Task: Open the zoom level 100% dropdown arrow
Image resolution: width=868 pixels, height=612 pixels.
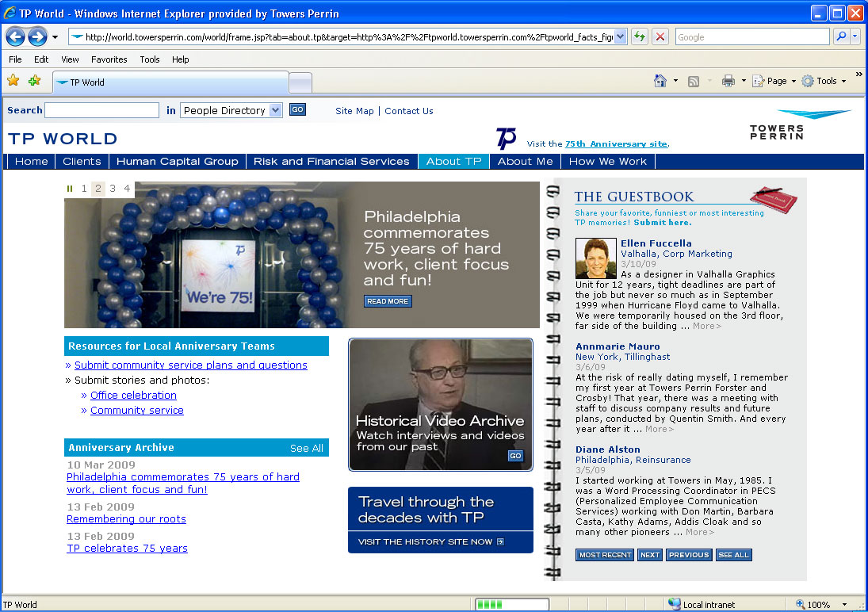Action: [x=845, y=604]
